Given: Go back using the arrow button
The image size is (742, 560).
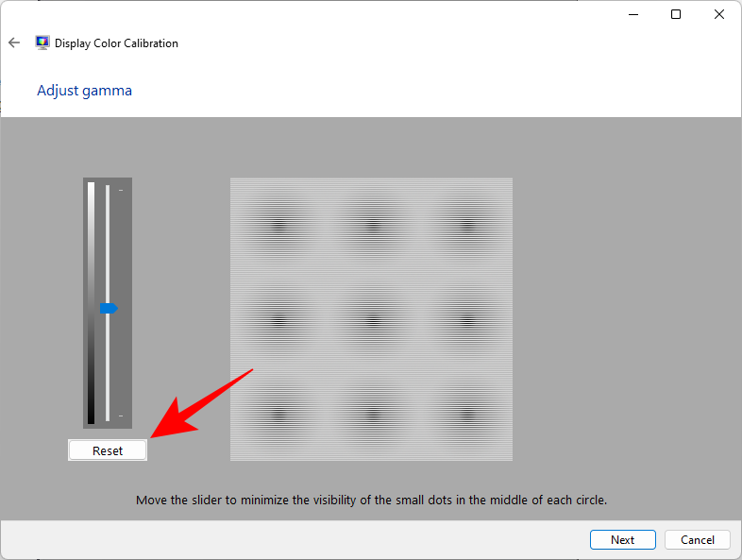Looking at the screenshot, I should click(14, 42).
